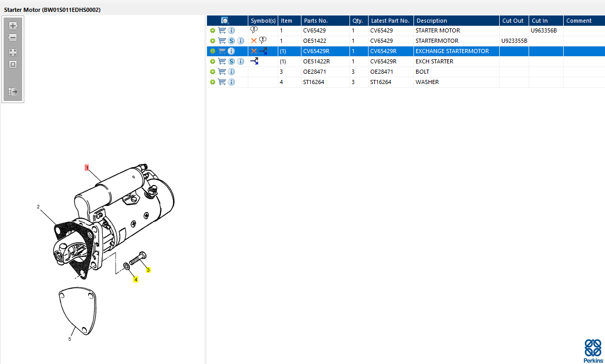Click the single-square fit view button
This screenshot has width=605, height=364.
tap(13, 64)
